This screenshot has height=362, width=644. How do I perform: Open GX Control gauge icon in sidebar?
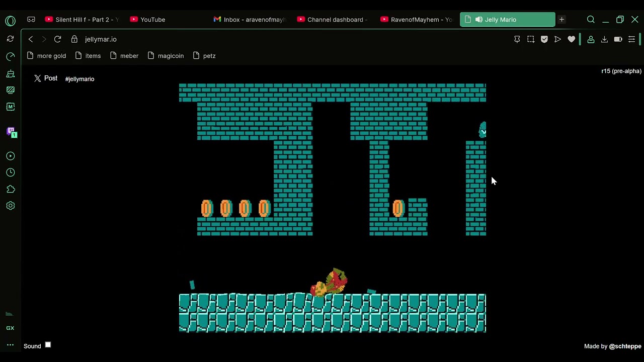point(10,56)
